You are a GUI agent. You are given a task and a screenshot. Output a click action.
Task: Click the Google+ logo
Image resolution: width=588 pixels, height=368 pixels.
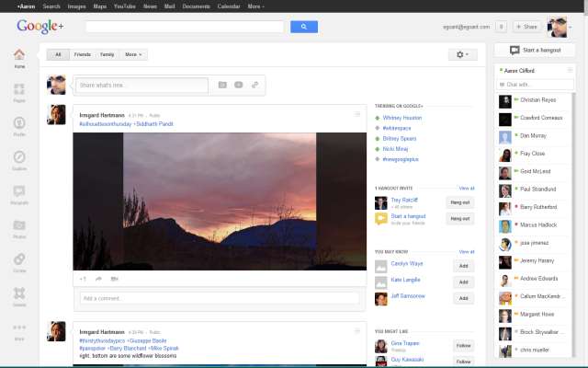click(x=40, y=27)
